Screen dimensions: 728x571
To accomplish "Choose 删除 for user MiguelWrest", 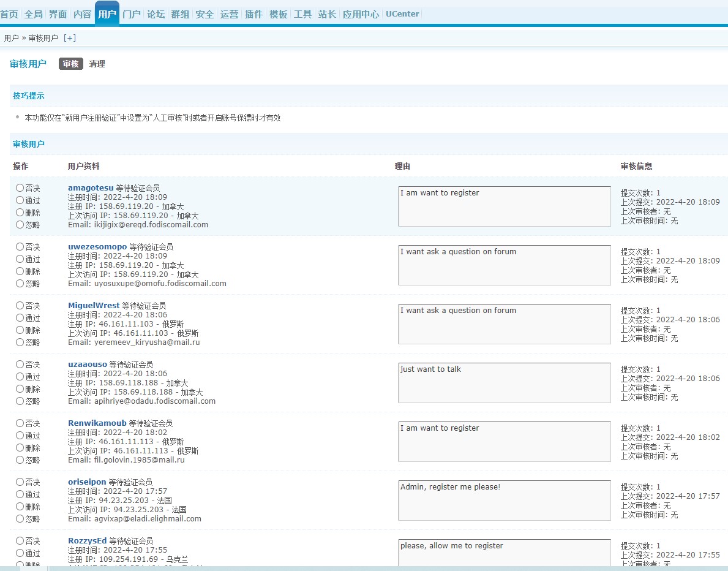I will 20,330.
